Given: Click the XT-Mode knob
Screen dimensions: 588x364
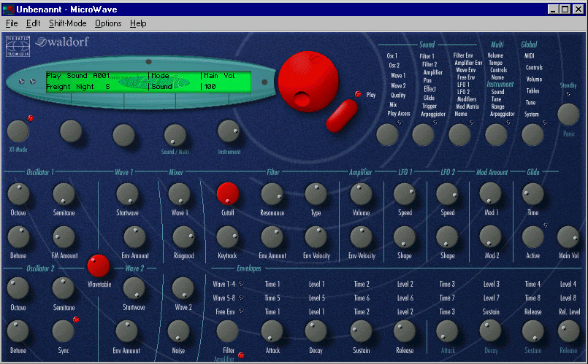Looking at the screenshot, I should (18, 131).
